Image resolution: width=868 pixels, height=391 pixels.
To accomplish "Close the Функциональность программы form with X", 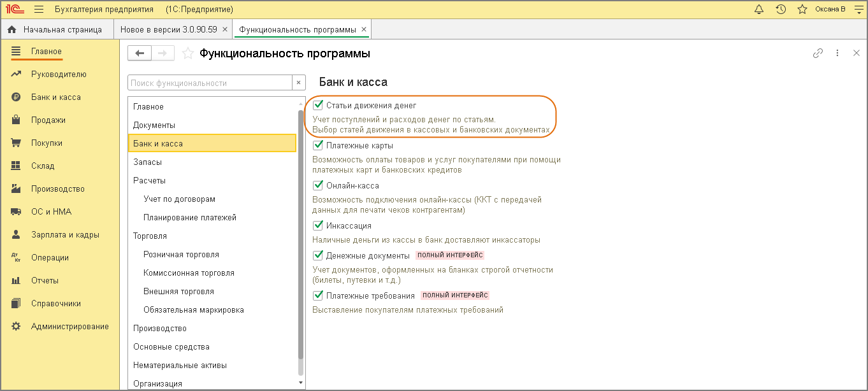I will pos(857,53).
